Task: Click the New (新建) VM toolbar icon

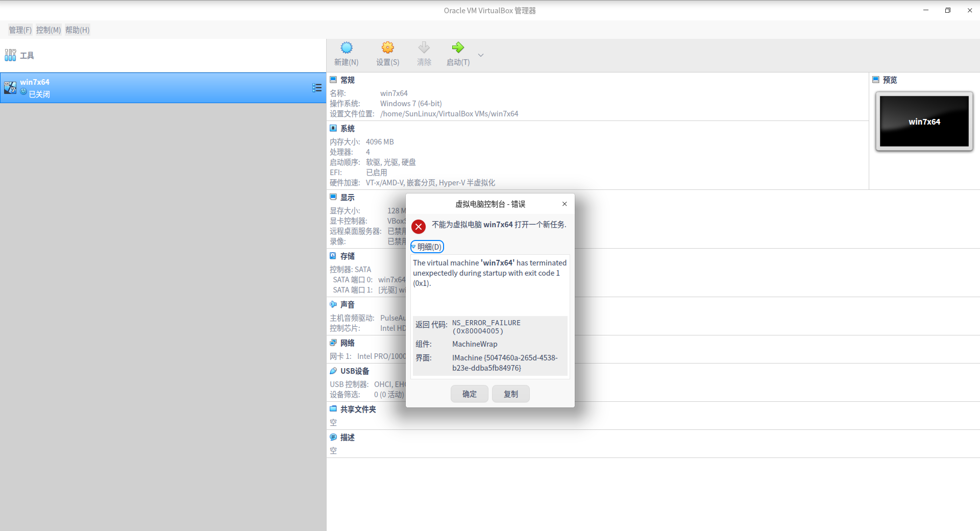Action: 347,48
